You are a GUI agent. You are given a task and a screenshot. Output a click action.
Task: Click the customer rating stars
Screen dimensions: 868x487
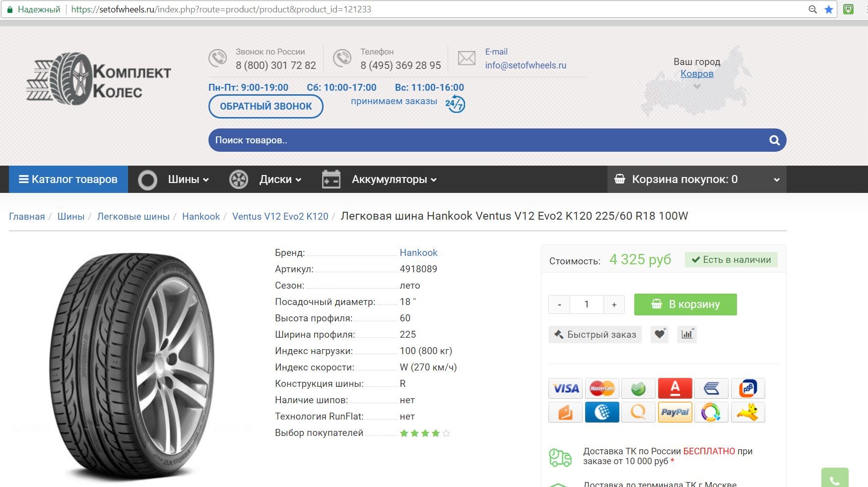(x=425, y=433)
